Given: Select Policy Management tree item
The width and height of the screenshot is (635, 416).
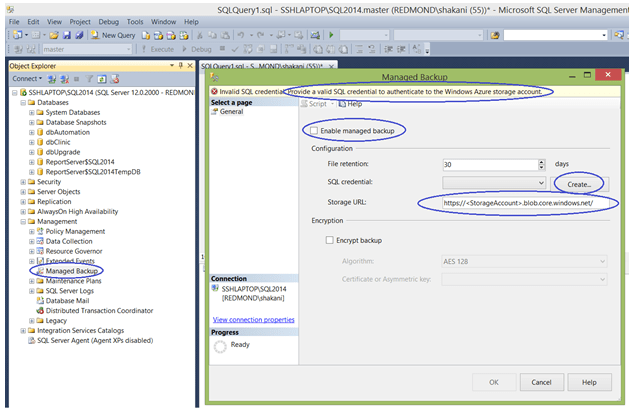Looking at the screenshot, I should 75,231.
